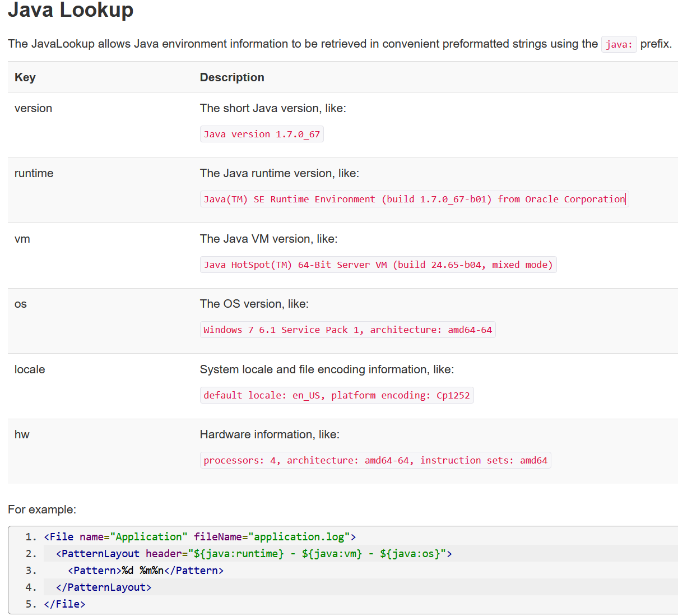The image size is (678, 616).
Task: Click the PatternLayout header code line
Action: (x=254, y=554)
